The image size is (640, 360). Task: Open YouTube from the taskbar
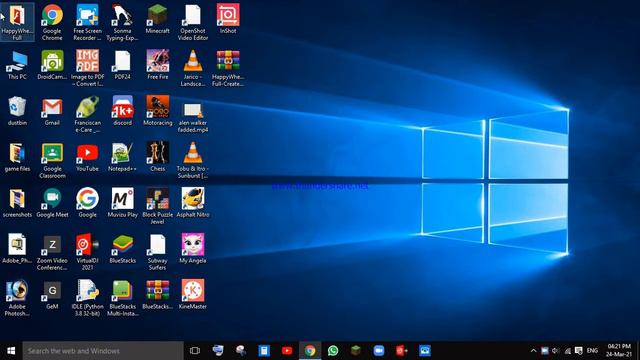point(287,351)
